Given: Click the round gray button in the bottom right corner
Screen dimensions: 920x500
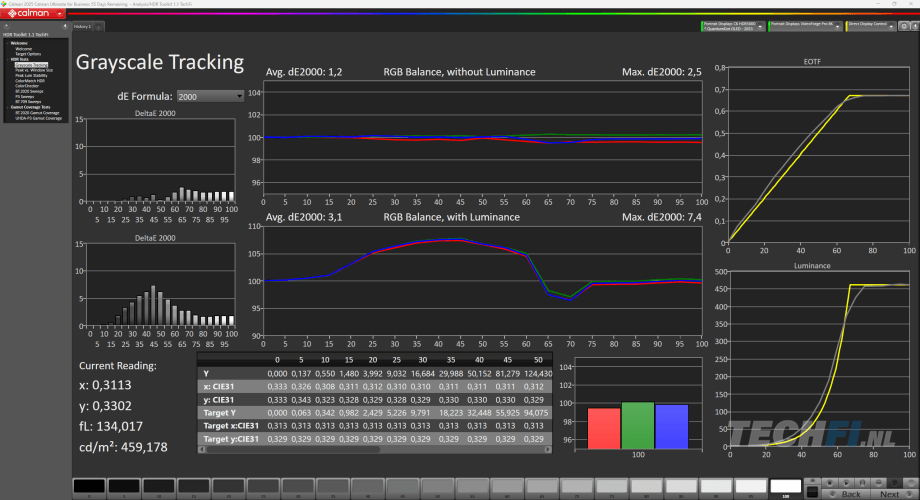Looking at the screenshot, I should click(x=911, y=483).
